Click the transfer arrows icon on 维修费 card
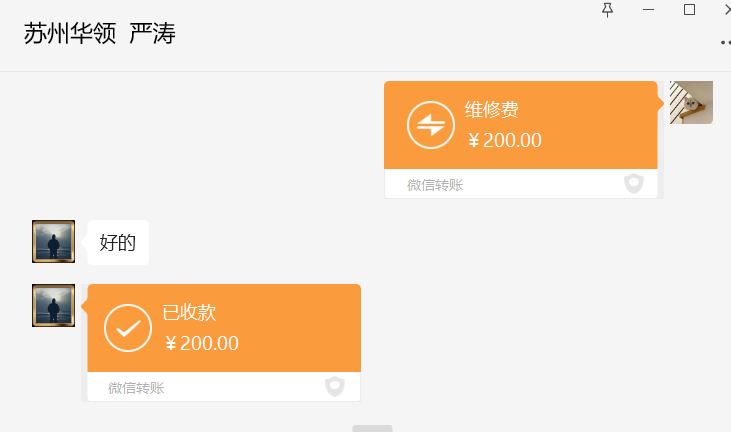The width and height of the screenshot is (731, 432). (x=431, y=125)
